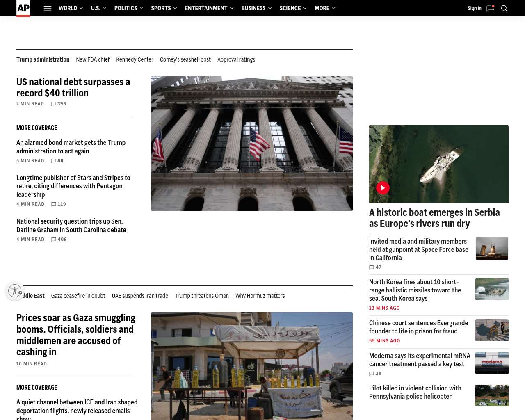This screenshot has height=420, width=525.
Task: Open comments icon for national debt story
Action: click(x=53, y=104)
